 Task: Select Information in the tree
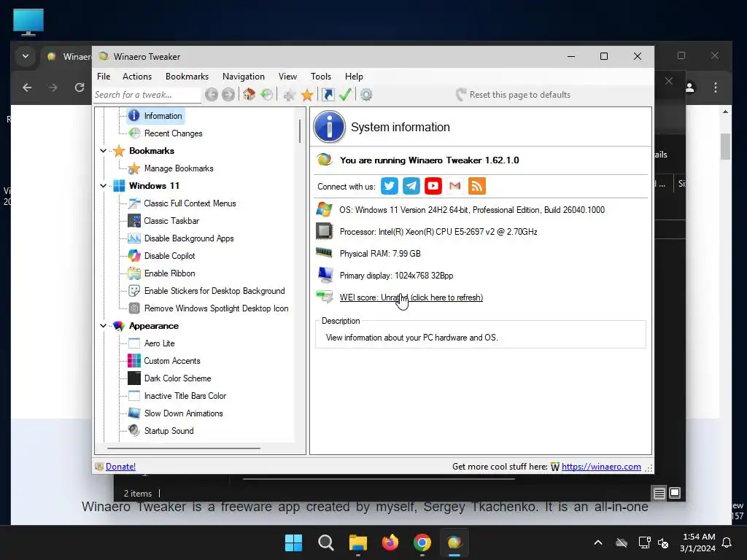163,116
